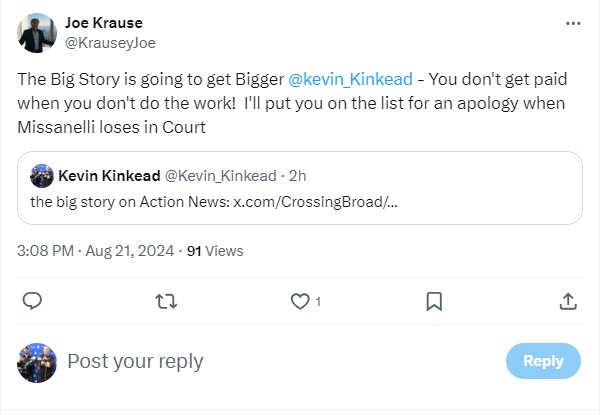Click the 91 Views count
Image resolution: width=603 pixels, height=415 pixels.
pyautogui.click(x=215, y=251)
